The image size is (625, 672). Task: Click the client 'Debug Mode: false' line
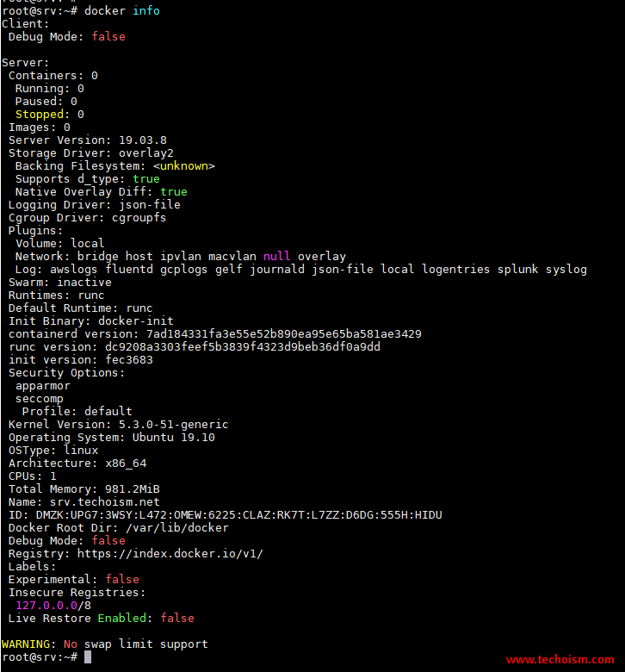tap(67, 36)
